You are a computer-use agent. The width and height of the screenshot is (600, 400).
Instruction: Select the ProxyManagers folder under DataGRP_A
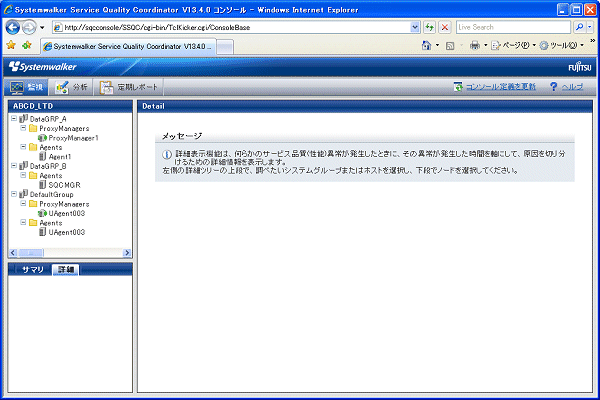click(64, 129)
